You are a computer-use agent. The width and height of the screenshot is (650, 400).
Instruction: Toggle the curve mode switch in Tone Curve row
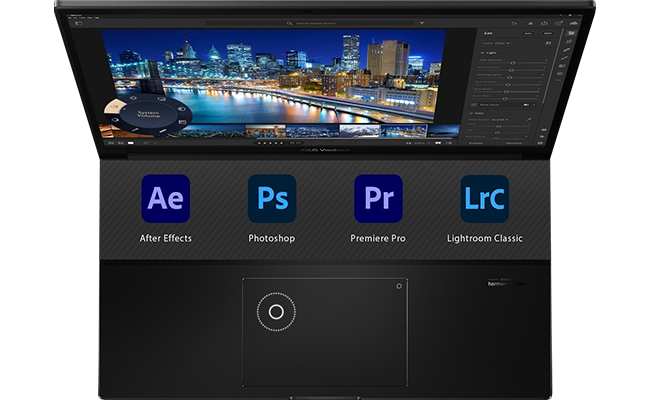tap(526, 104)
